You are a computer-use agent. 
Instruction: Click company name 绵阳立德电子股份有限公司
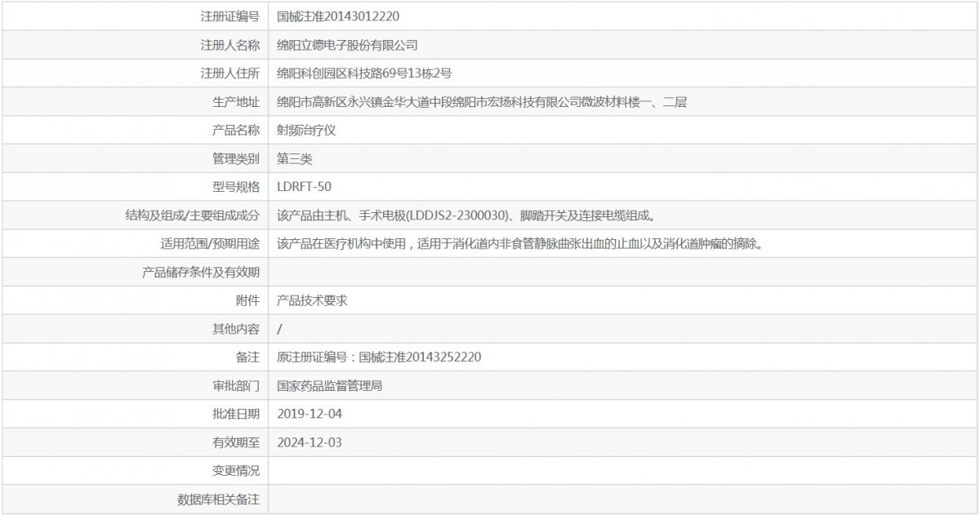coord(348,45)
